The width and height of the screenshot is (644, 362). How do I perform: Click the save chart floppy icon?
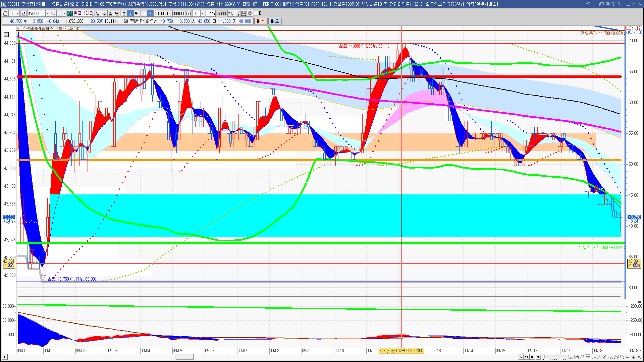[x=244, y=13]
